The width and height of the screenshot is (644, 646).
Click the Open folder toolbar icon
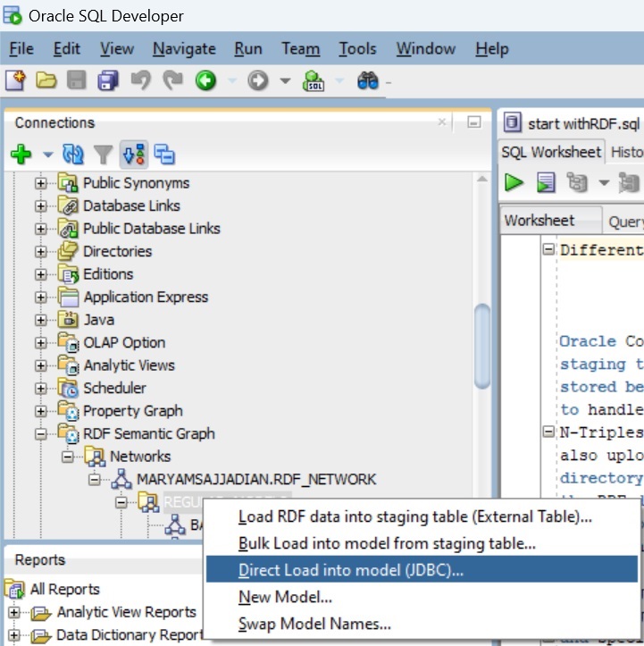pyautogui.click(x=46, y=80)
